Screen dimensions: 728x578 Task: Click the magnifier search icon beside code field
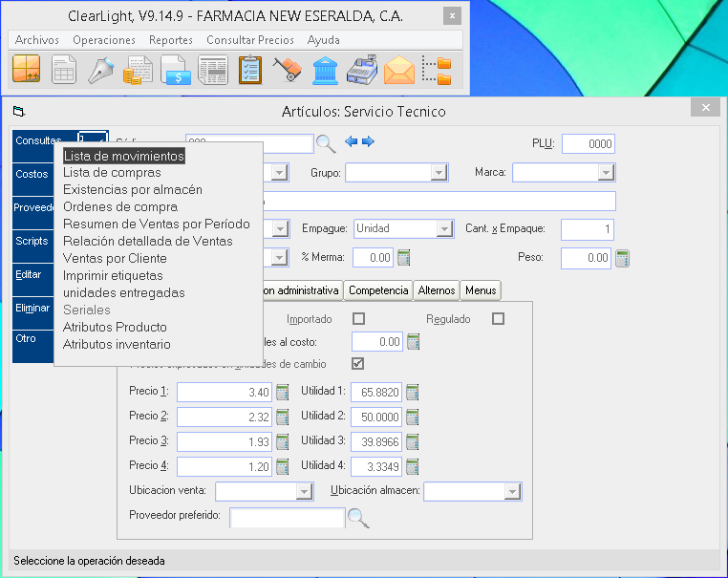(x=326, y=144)
